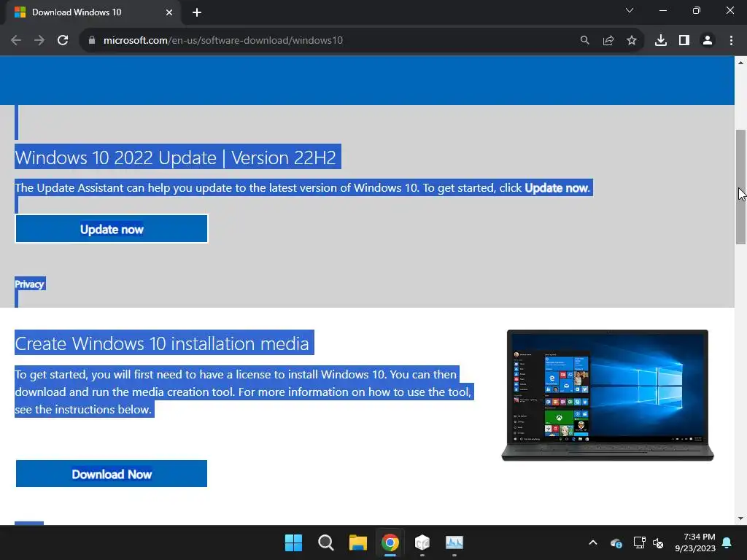Open the Privacy link
The image size is (747, 560).
(x=29, y=284)
